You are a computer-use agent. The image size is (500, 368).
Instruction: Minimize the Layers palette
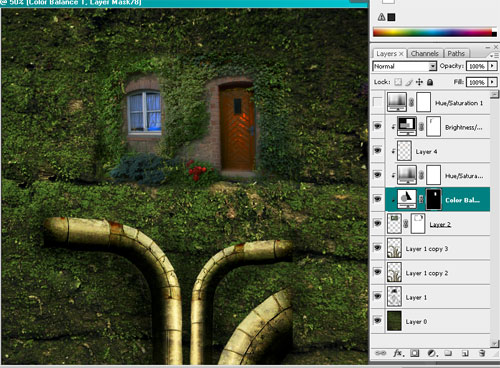(487, 47)
